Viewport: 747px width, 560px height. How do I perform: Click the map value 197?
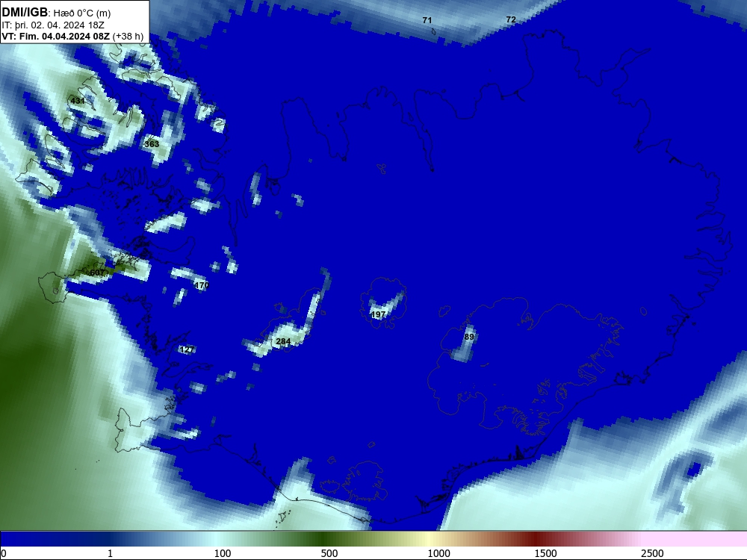(x=378, y=315)
